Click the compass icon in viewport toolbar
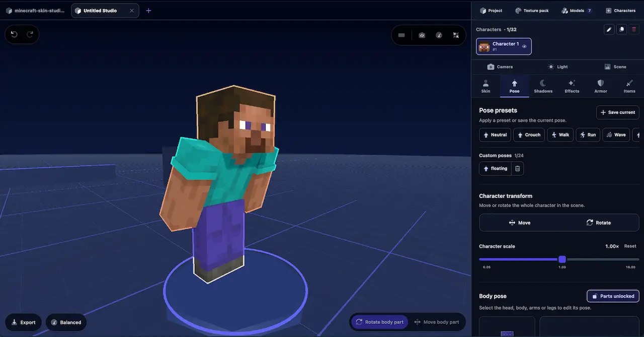This screenshot has height=337, width=644. [x=439, y=35]
